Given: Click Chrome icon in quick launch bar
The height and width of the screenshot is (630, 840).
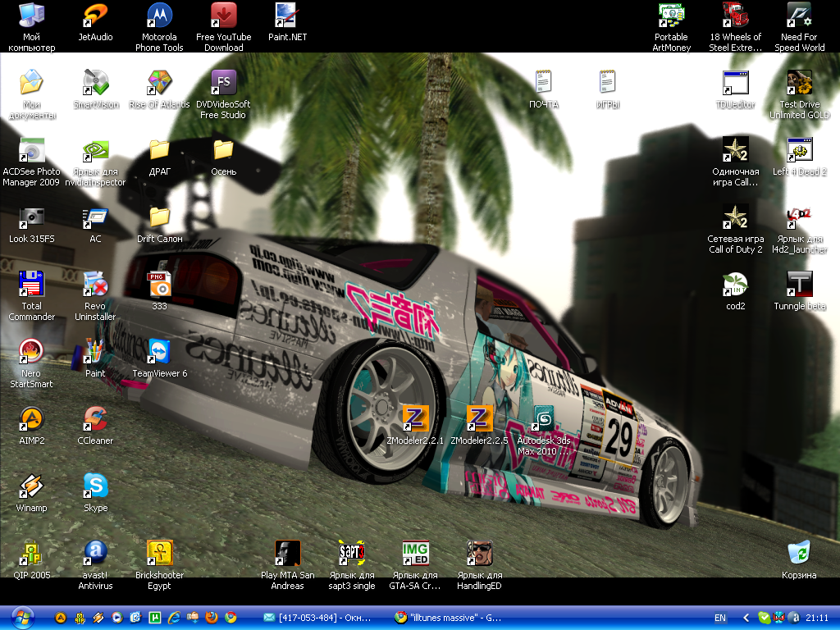Looking at the screenshot, I should (231, 618).
